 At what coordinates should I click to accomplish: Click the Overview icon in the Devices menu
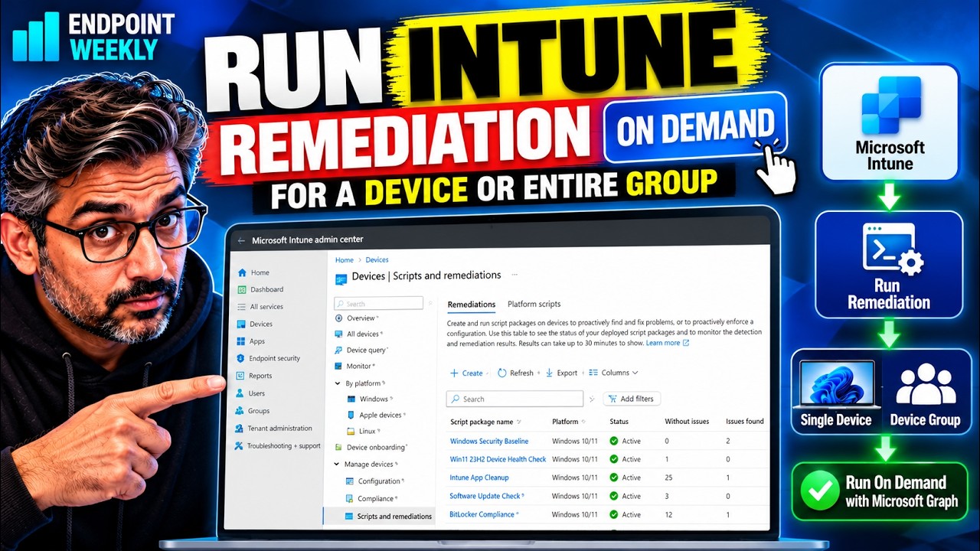tap(339, 318)
